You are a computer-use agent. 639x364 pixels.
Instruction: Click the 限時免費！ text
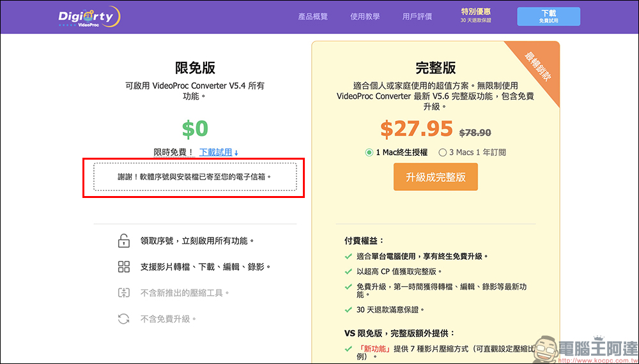click(x=174, y=152)
